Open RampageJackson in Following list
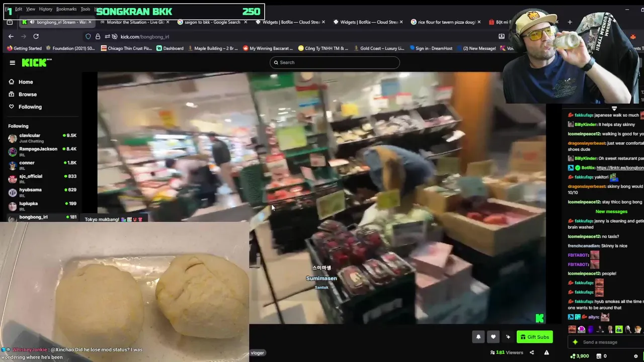 click(42, 151)
